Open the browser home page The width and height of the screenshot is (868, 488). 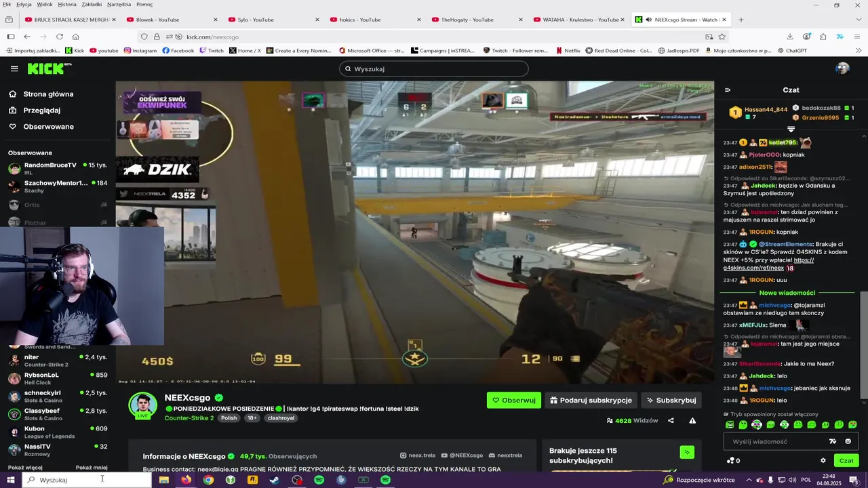click(x=75, y=37)
